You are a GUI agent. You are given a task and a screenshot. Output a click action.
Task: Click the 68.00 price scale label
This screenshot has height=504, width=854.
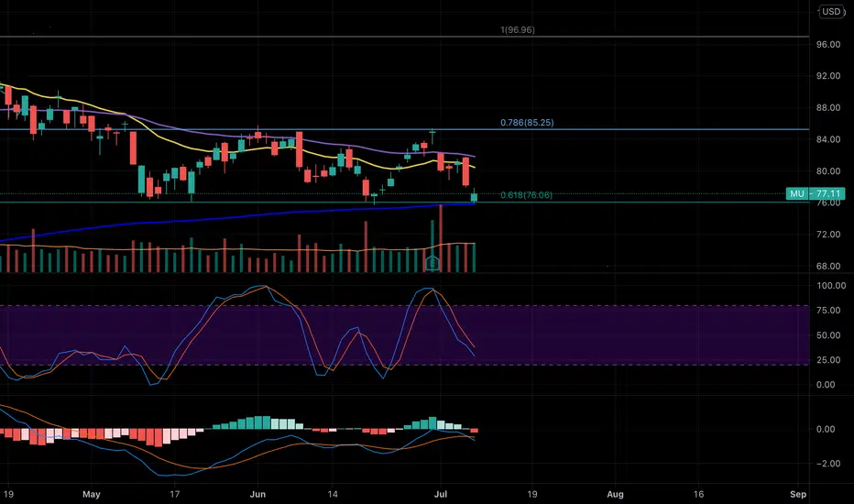click(827, 266)
